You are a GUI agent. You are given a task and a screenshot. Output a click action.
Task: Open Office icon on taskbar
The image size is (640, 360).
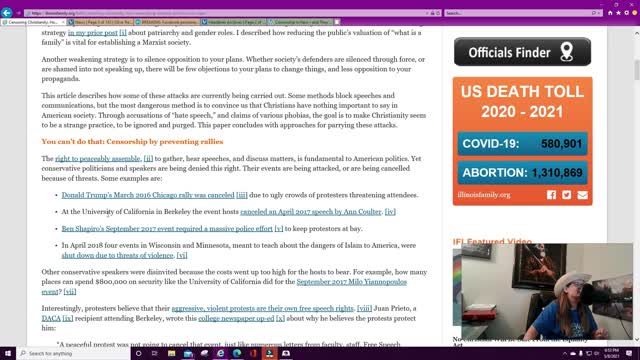coord(253,353)
